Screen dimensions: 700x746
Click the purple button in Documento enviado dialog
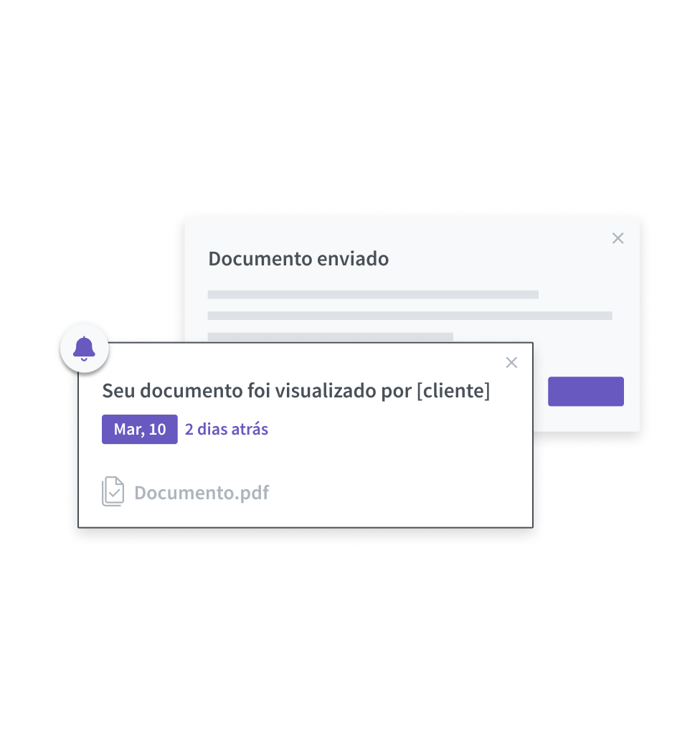[586, 392]
